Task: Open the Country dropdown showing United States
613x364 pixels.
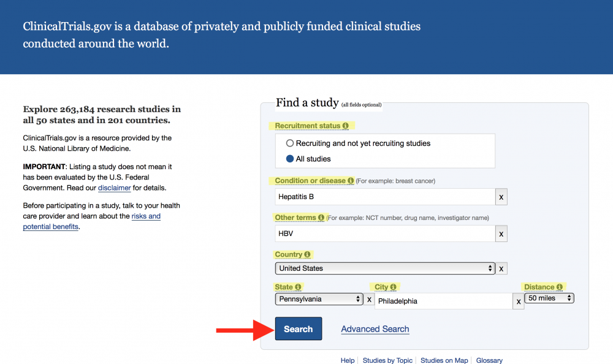Action: point(385,268)
